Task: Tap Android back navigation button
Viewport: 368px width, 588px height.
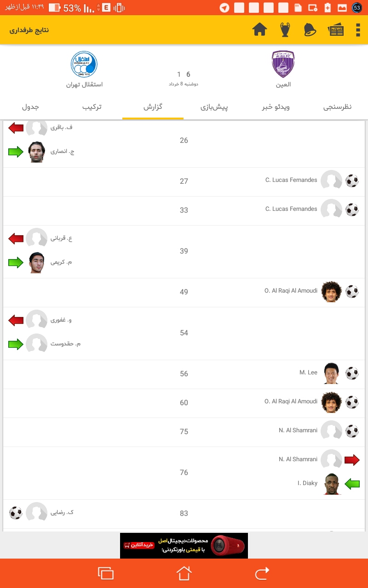Action: pos(262,573)
